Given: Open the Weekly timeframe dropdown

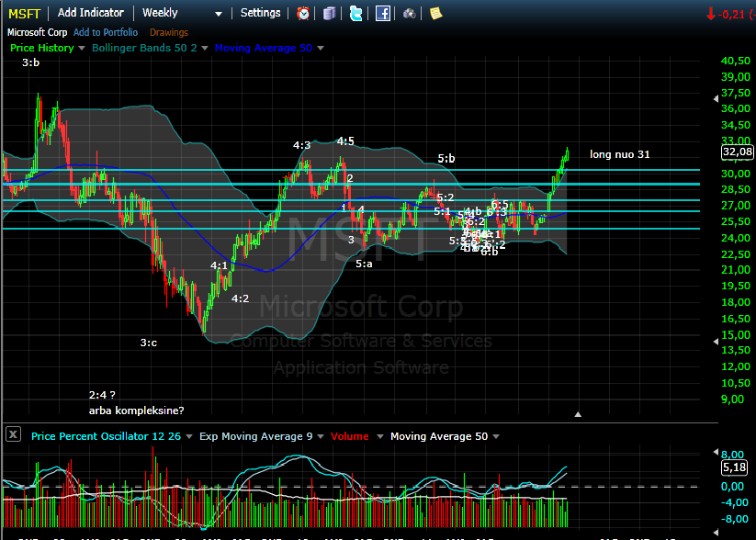Looking at the screenshot, I should (x=219, y=14).
